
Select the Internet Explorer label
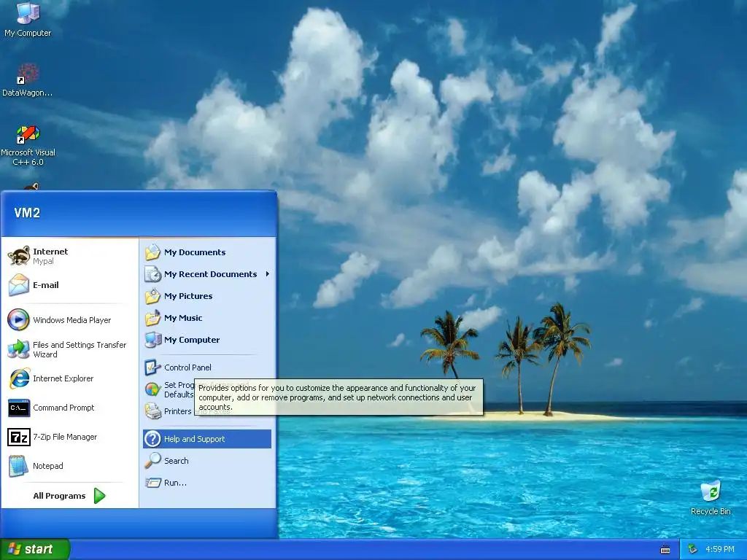pyautogui.click(x=63, y=378)
